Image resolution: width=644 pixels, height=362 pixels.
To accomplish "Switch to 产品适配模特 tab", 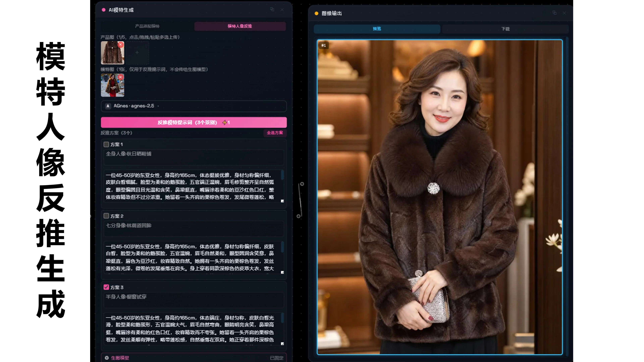I will coord(147,26).
